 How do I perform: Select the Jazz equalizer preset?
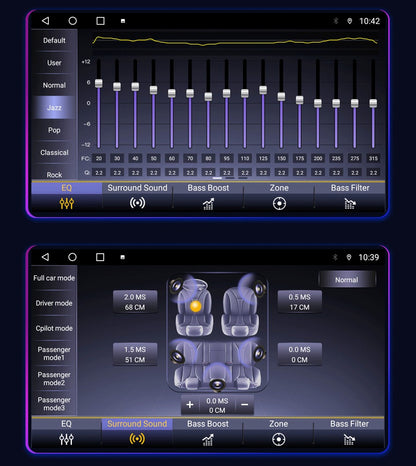[x=54, y=107]
